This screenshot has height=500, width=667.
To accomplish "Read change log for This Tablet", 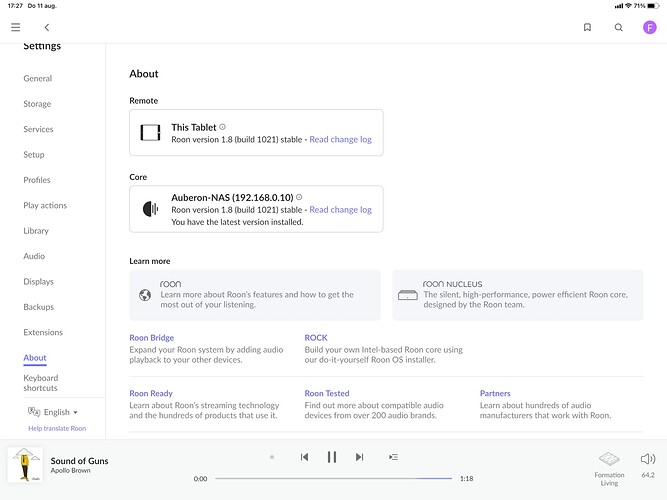I will click(x=340, y=139).
